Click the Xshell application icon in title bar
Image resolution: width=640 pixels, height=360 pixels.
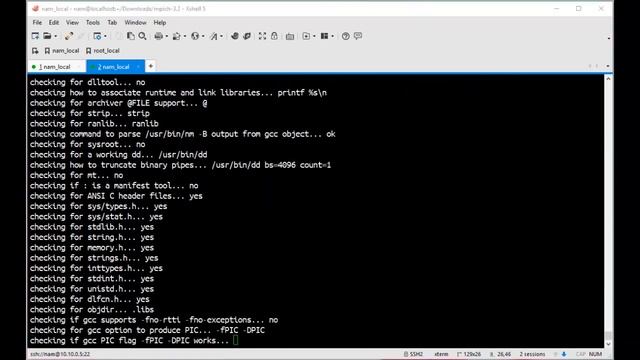[x=36, y=8]
